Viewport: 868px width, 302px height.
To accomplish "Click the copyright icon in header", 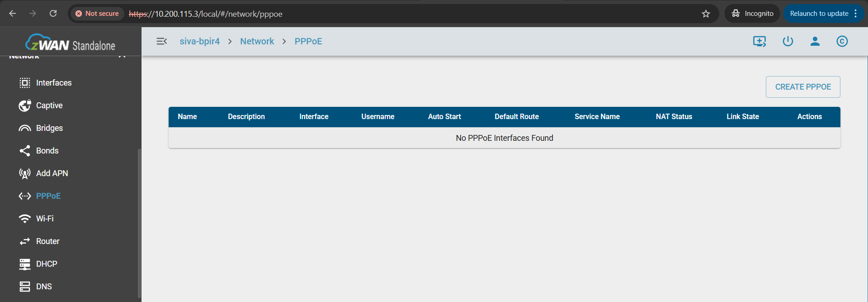I will click(842, 41).
